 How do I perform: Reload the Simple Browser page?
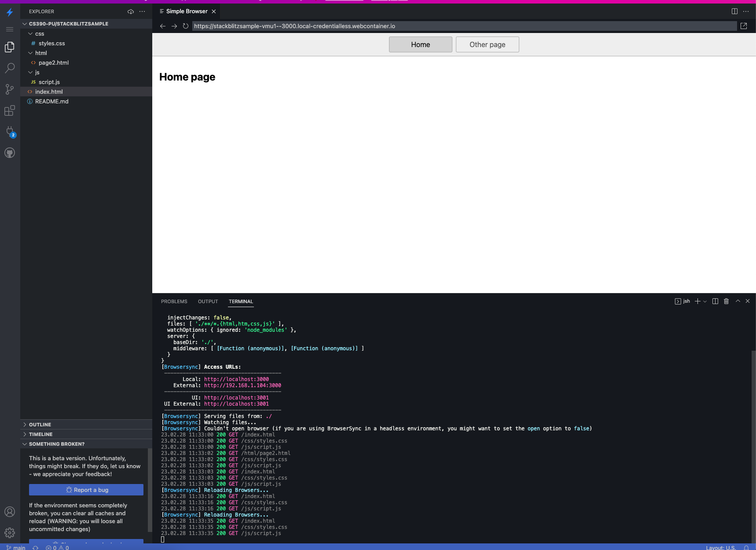pos(185,26)
